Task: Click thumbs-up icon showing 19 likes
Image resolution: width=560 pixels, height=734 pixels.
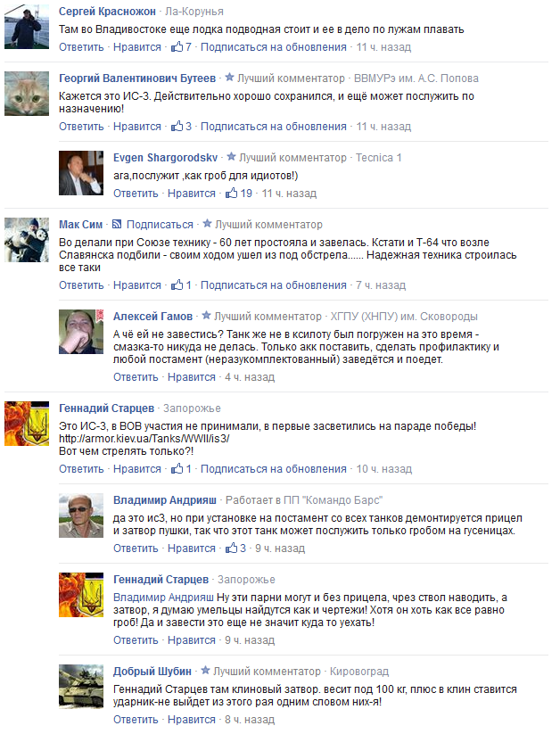Action: [x=231, y=193]
